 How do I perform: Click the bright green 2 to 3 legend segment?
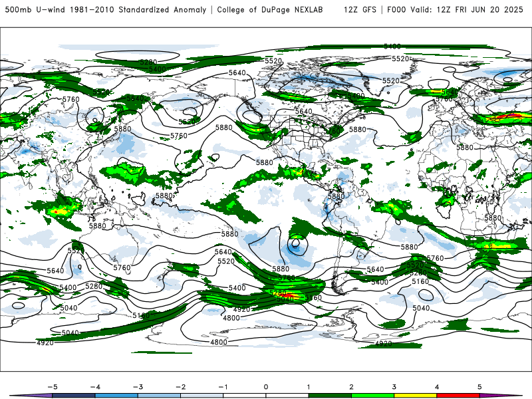click(373, 396)
